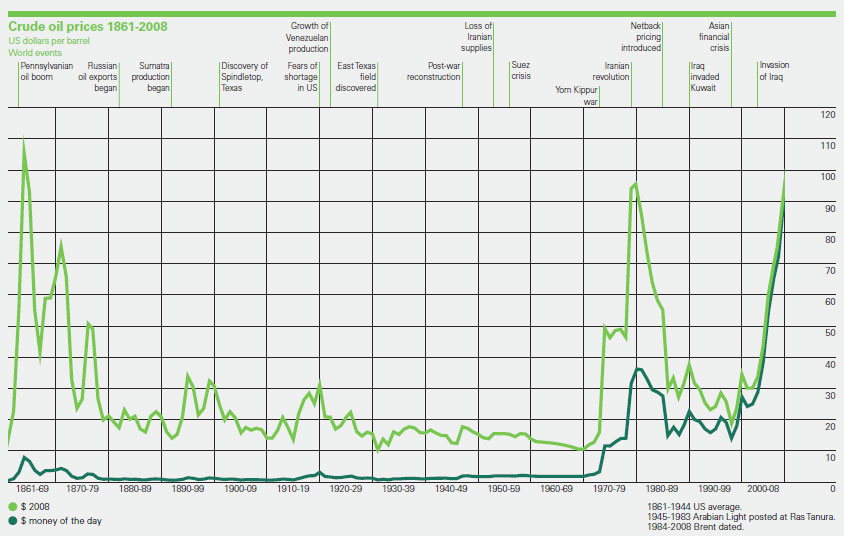The width and height of the screenshot is (844, 536).
Task: Click the light green $ 2008 legend dot
Action: click(x=12, y=507)
